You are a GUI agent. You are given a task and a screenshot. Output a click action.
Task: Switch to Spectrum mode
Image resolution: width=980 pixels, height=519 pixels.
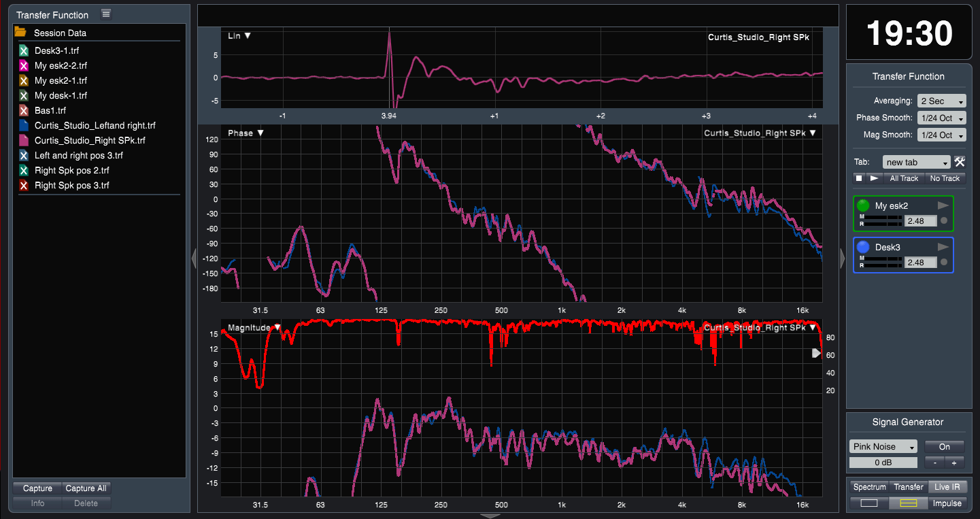coord(870,487)
